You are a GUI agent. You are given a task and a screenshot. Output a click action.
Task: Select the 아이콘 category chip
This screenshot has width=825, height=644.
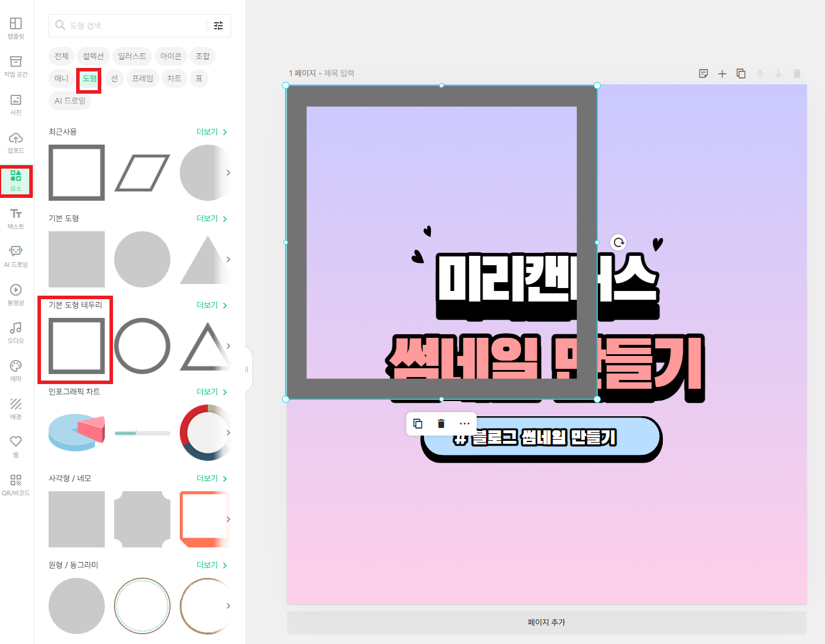(x=171, y=56)
